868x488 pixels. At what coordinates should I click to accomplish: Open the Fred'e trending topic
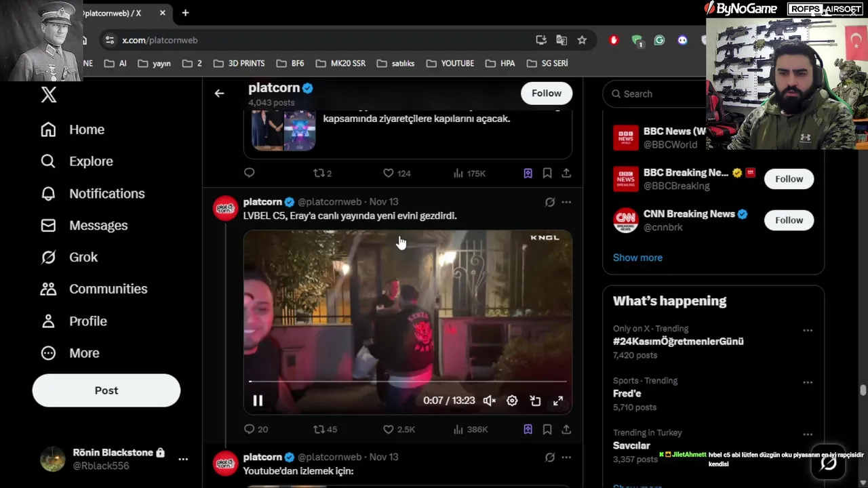pyautogui.click(x=627, y=394)
